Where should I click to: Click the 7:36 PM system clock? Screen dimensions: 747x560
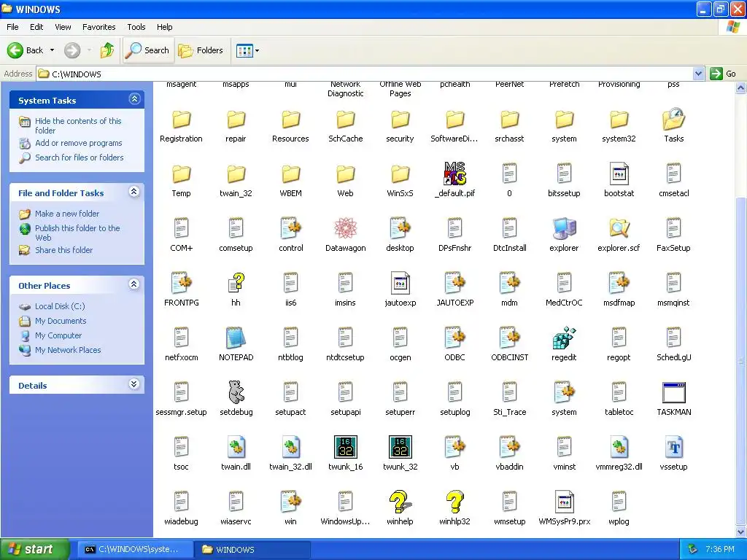720,549
